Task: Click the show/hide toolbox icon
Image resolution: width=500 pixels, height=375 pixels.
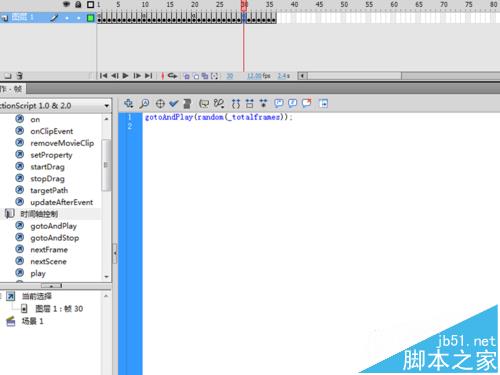Action: 323,104
